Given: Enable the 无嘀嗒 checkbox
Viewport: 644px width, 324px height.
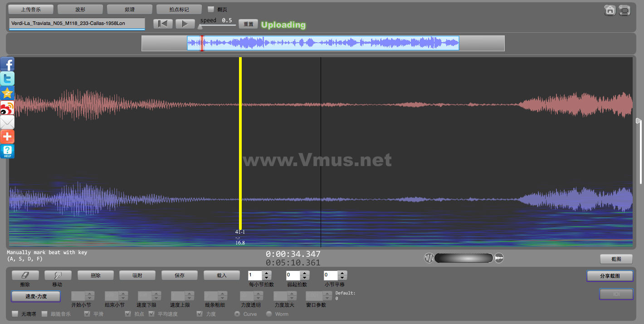Looking at the screenshot, I should pyautogui.click(x=15, y=314).
